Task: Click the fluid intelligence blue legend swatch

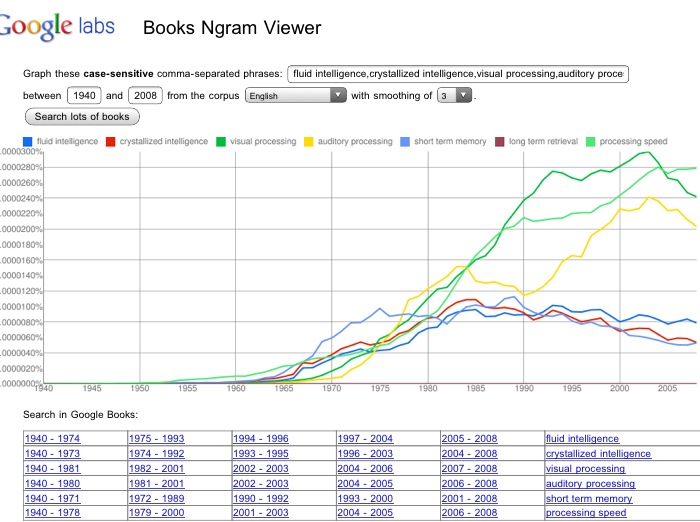Action: click(x=27, y=142)
